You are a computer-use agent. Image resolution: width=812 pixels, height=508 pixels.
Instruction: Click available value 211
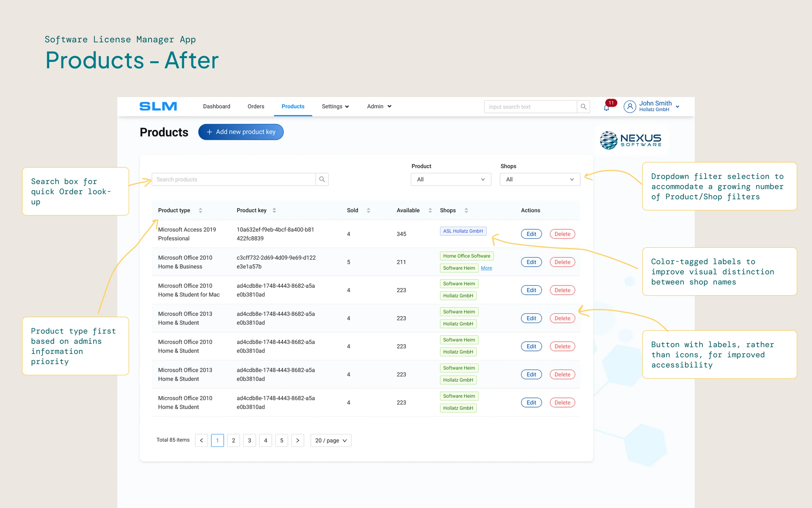(401, 262)
